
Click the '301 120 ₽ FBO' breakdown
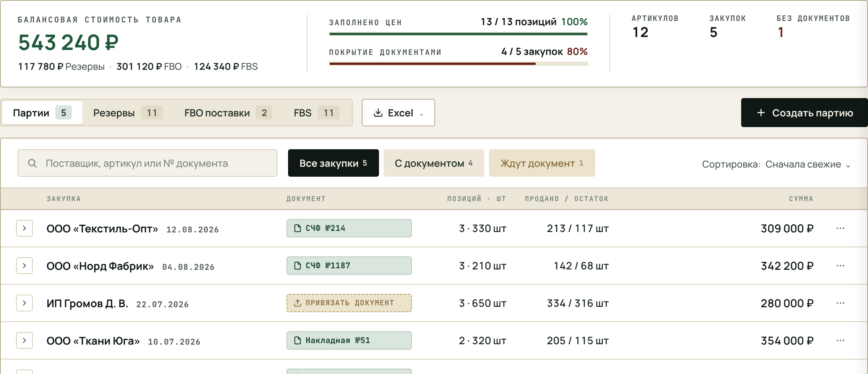(149, 66)
